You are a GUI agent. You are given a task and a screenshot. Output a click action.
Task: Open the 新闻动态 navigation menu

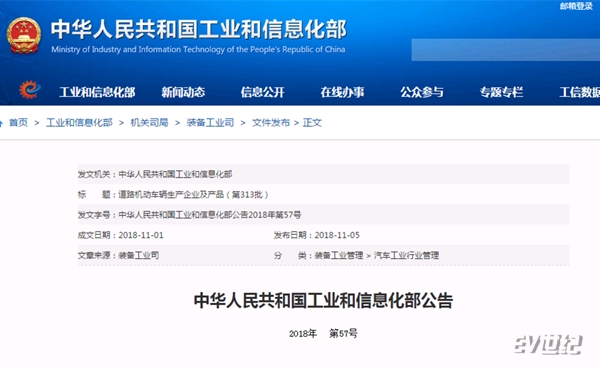point(183,92)
